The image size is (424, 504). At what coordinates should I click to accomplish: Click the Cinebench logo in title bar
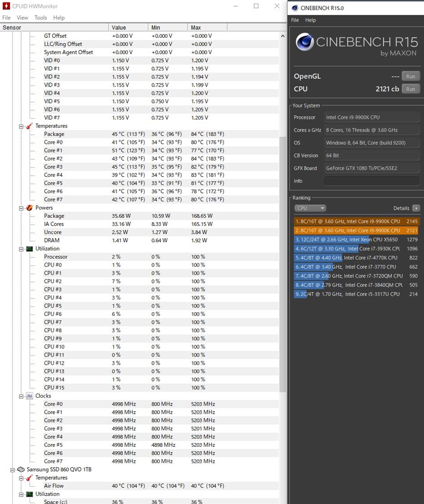coord(294,8)
